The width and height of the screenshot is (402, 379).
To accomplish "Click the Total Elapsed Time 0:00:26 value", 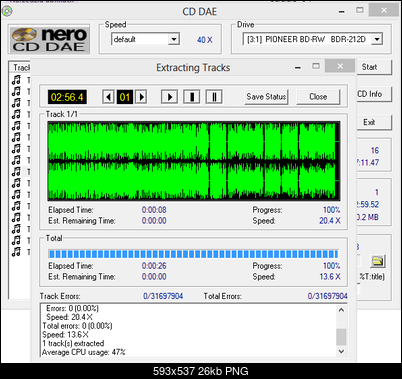I will pos(154,266).
